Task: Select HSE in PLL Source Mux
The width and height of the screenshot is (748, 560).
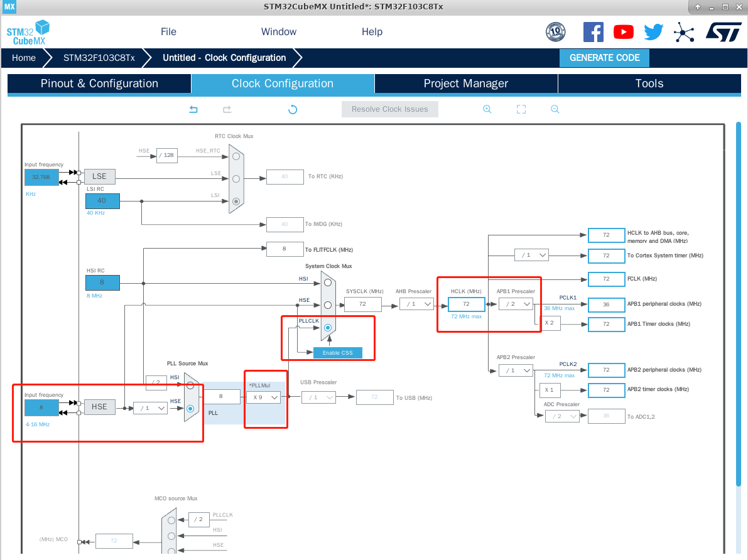Action: pos(190,408)
